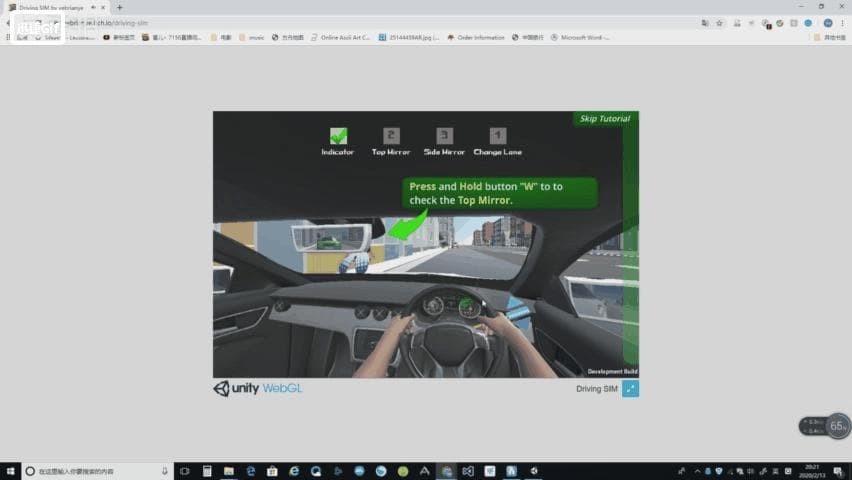Select the completed Indicator step checkbox

338,136
